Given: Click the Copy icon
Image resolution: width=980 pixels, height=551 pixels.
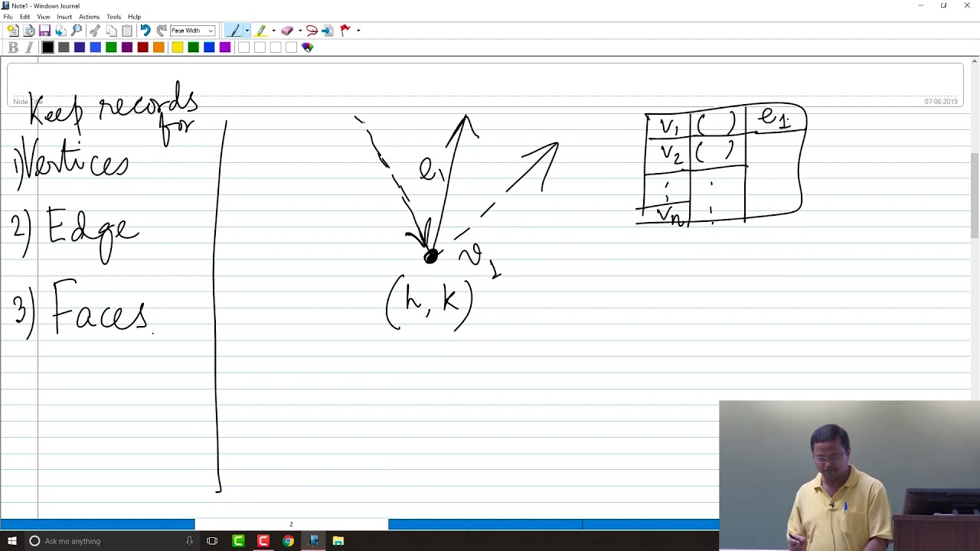Looking at the screenshot, I should click(x=111, y=31).
